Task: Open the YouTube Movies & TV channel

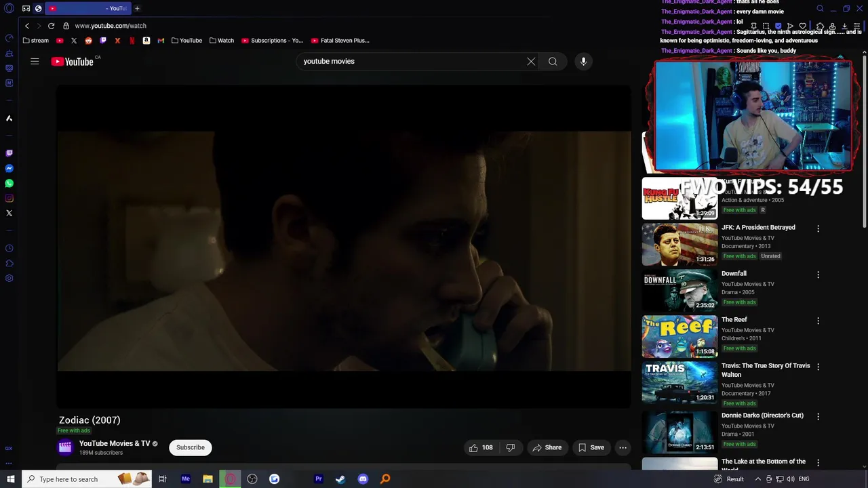Action: 115,443
